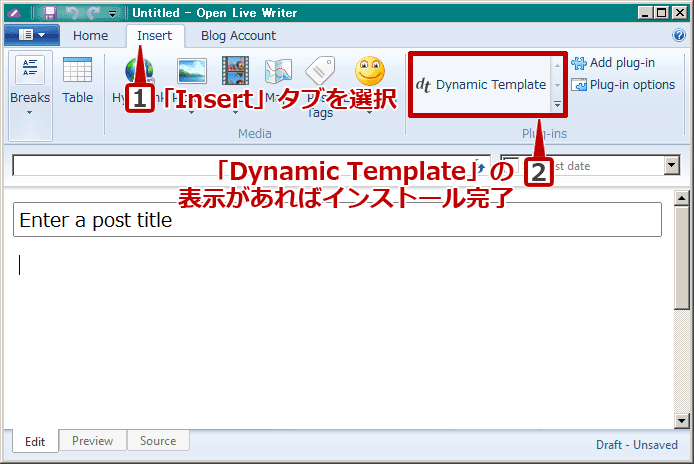The width and height of the screenshot is (694, 464).
Task: Open the Blog Account ribbon tab
Action: pyautogui.click(x=238, y=35)
